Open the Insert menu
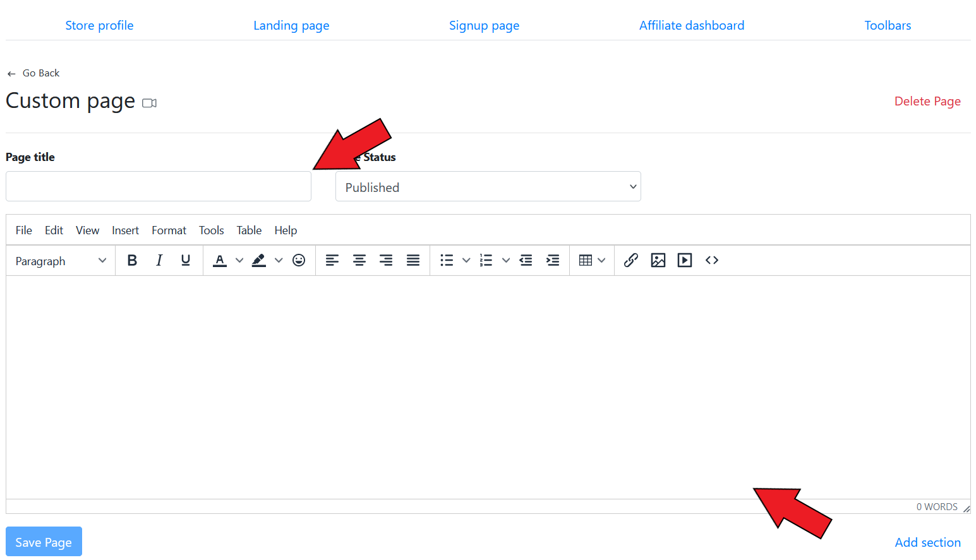Image resolution: width=976 pixels, height=560 pixels. pos(125,230)
